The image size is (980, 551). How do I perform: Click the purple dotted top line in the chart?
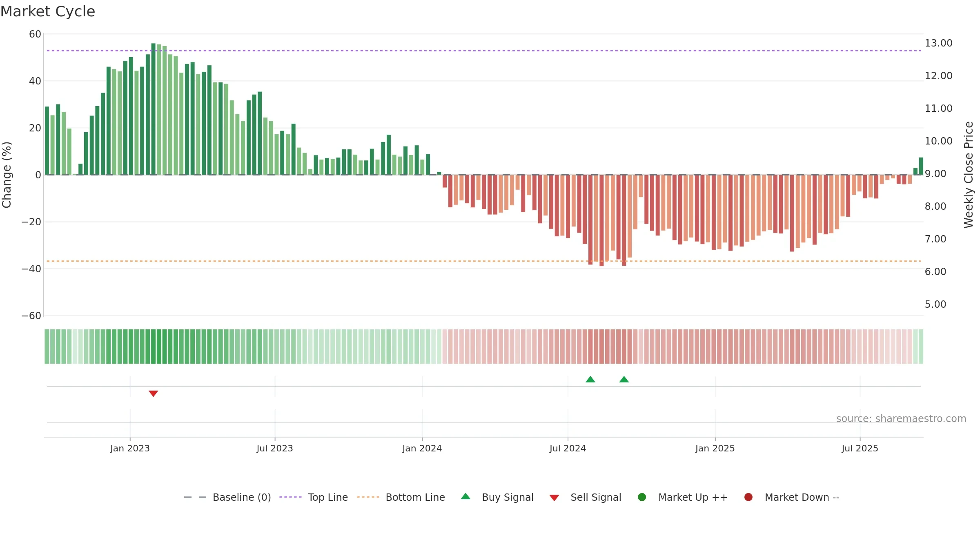click(x=484, y=51)
